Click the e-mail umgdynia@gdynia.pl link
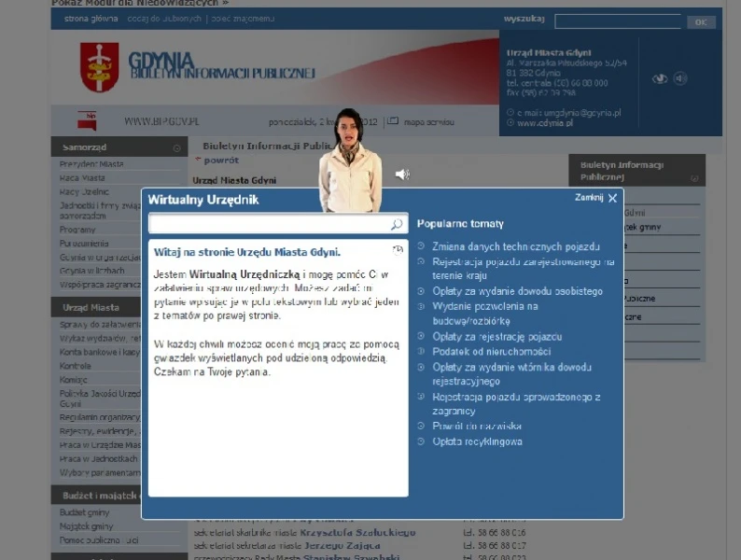Viewport: 741px width, 560px height. click(x=568, y=113)
